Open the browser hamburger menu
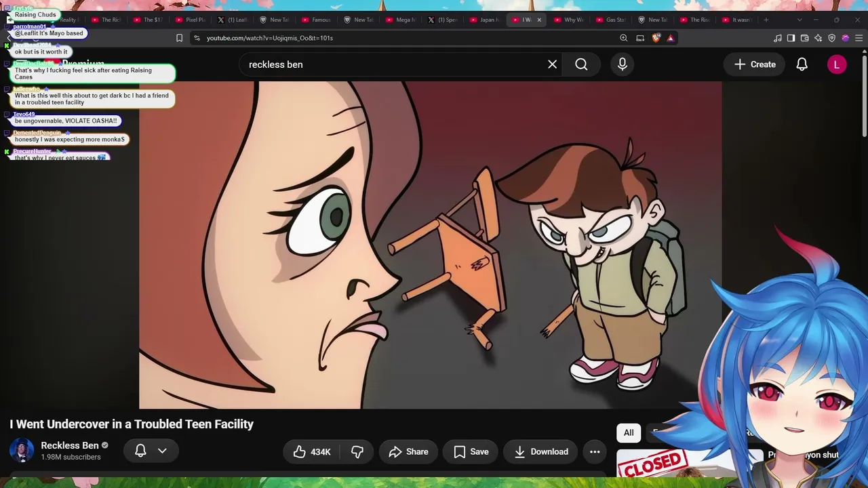Viewport: 868px width, 488px height. (859, 38)
